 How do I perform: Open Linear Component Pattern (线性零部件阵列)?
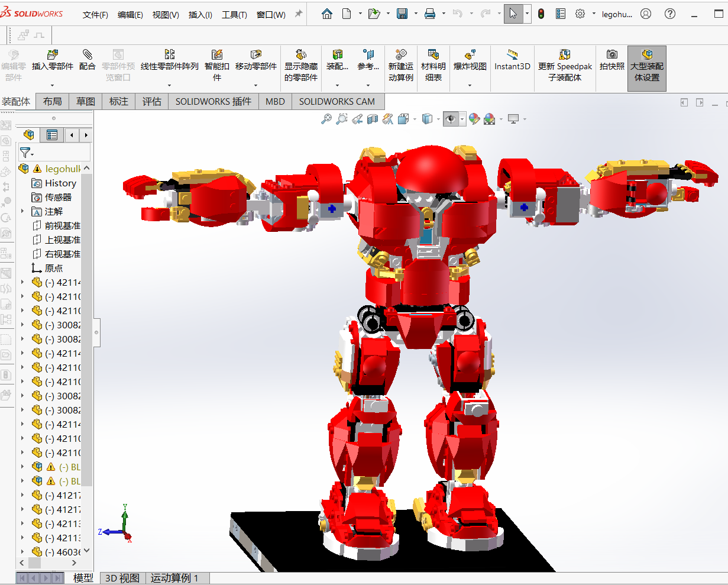[x=170, y=61]
